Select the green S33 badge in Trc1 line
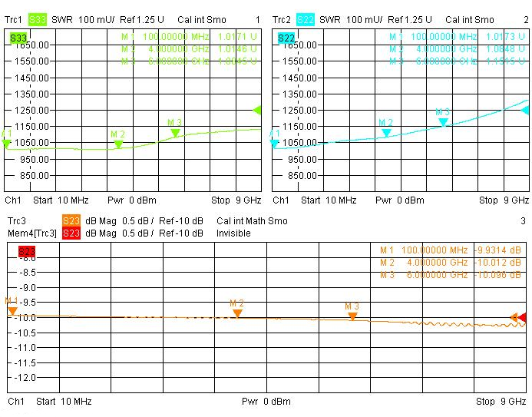The width and height of the screenshot is (532, 417). point(38,19)
